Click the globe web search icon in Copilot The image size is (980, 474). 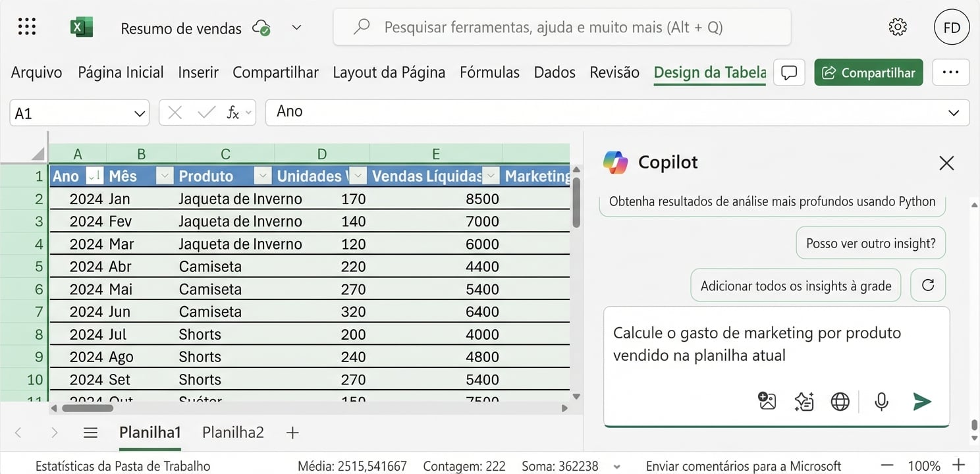pos(840,400)
